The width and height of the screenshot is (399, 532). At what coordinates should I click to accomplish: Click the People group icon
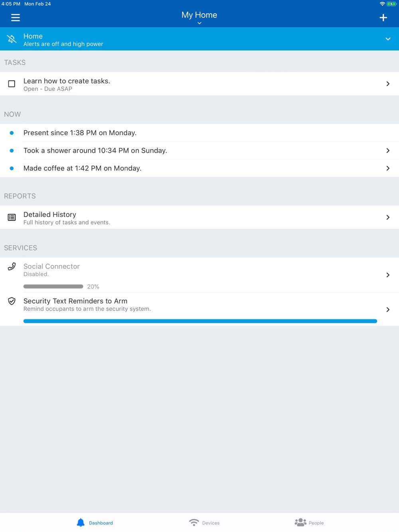tap(300, 522)
